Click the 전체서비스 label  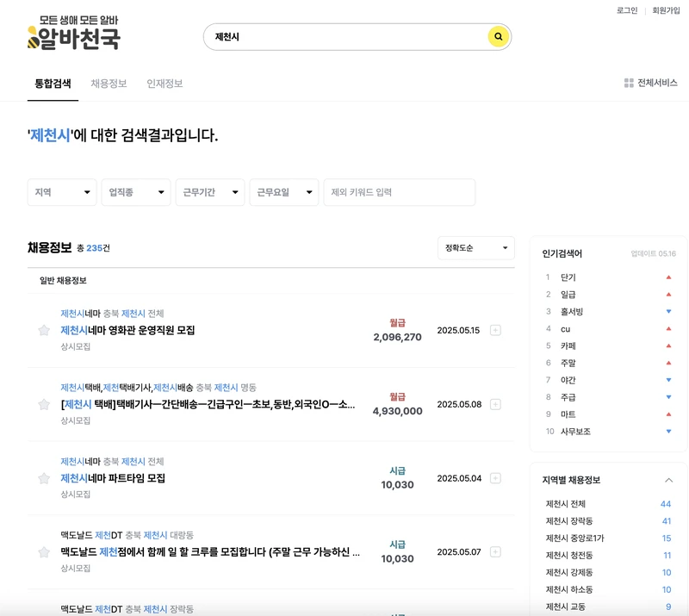tap(657, 83)
